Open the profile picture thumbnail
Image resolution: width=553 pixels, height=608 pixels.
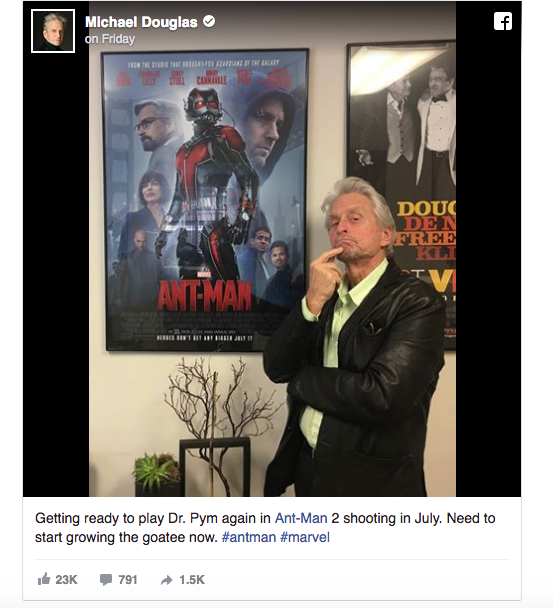click(x=53, y=31)
